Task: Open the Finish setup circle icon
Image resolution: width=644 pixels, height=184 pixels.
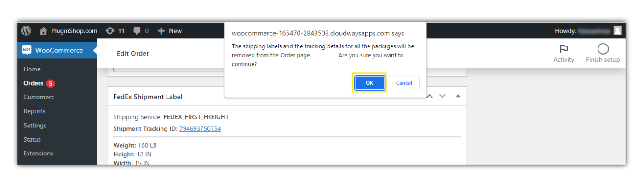Action: (603, 49)
